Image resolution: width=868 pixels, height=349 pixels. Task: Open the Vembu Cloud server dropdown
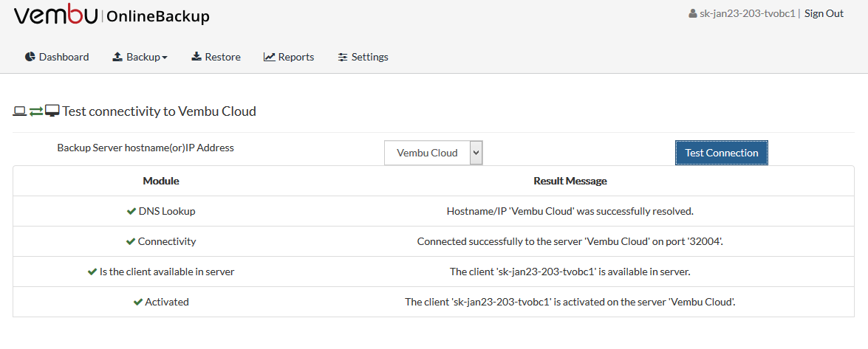click(434, 153)
